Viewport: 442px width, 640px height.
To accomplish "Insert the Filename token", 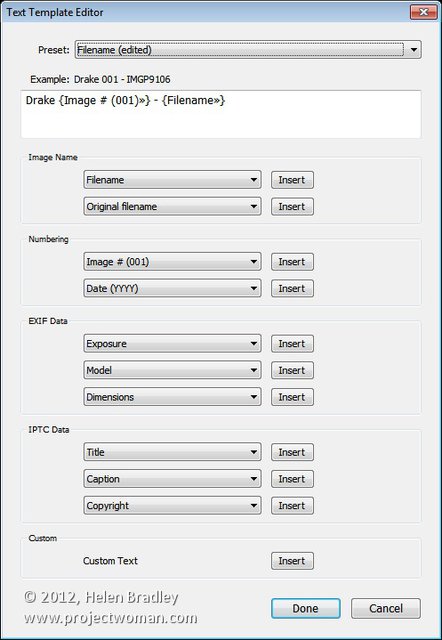I will pos(292,180).
